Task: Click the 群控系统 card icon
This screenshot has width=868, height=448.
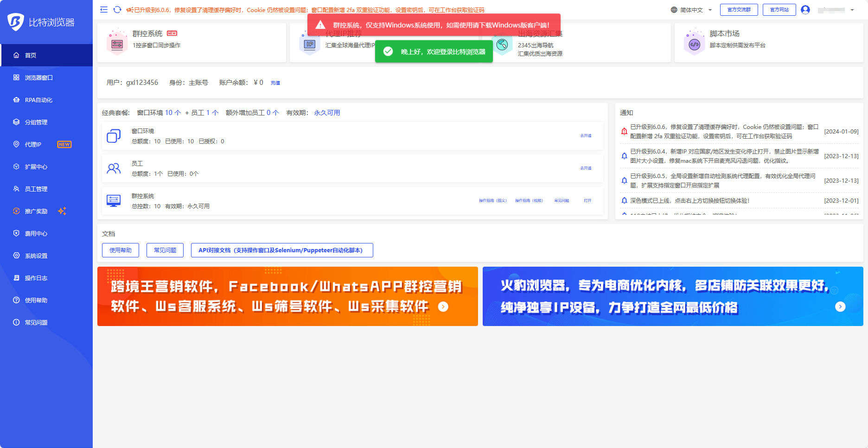Action: tap(117, 43)
